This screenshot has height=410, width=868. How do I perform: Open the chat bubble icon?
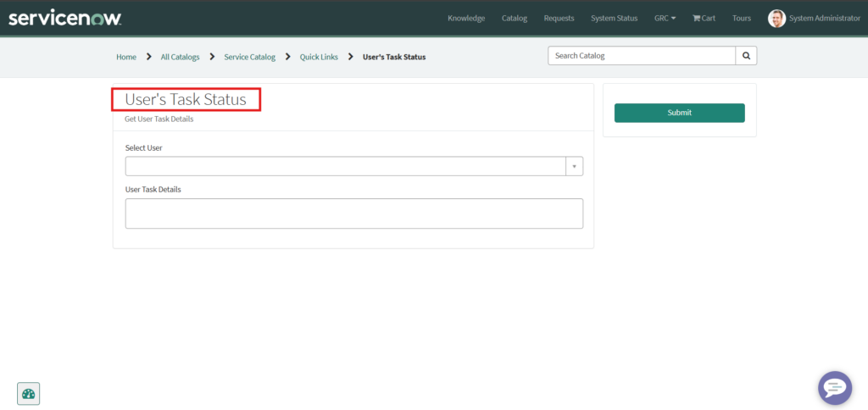pos(834,387)
